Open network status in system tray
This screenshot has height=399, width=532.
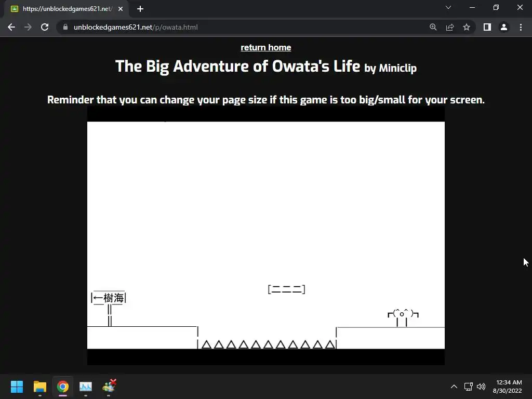coord(469,387)
